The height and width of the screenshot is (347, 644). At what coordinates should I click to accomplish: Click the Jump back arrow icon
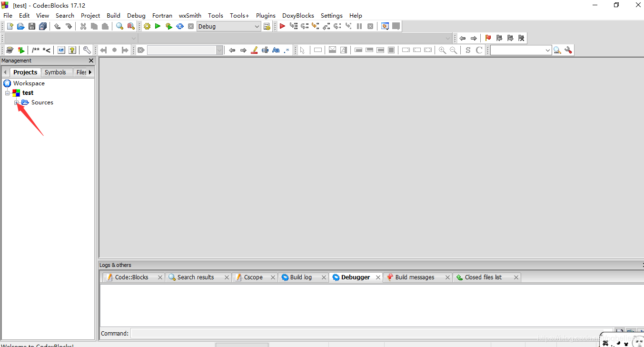462,38
